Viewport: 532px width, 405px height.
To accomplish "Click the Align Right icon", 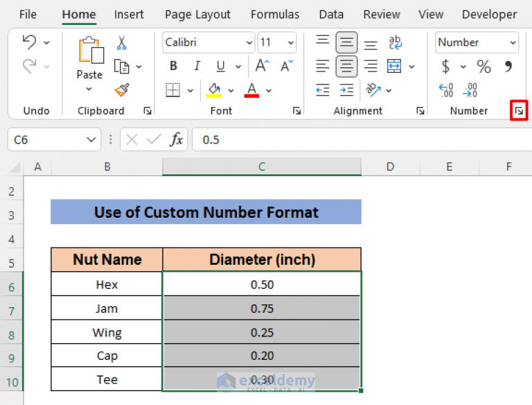I will point(371,66).
